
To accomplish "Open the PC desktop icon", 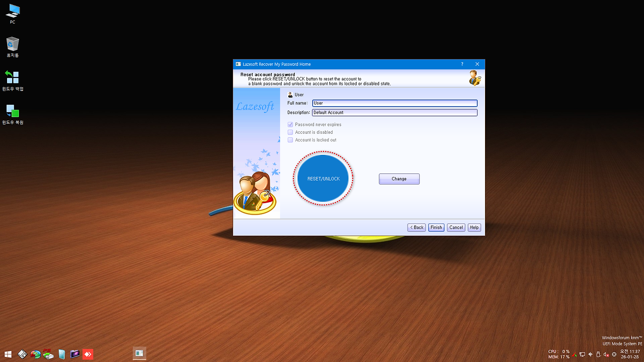I will tap(13, 13).
